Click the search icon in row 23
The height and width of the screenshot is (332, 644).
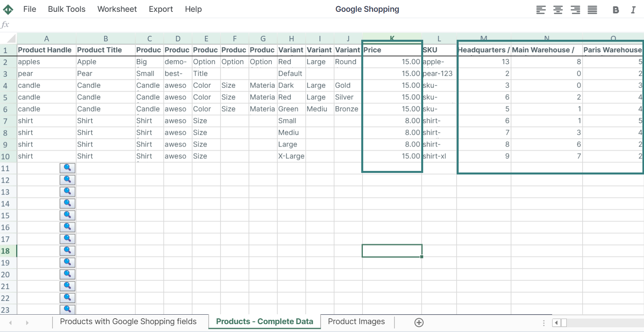pos(67,310)
